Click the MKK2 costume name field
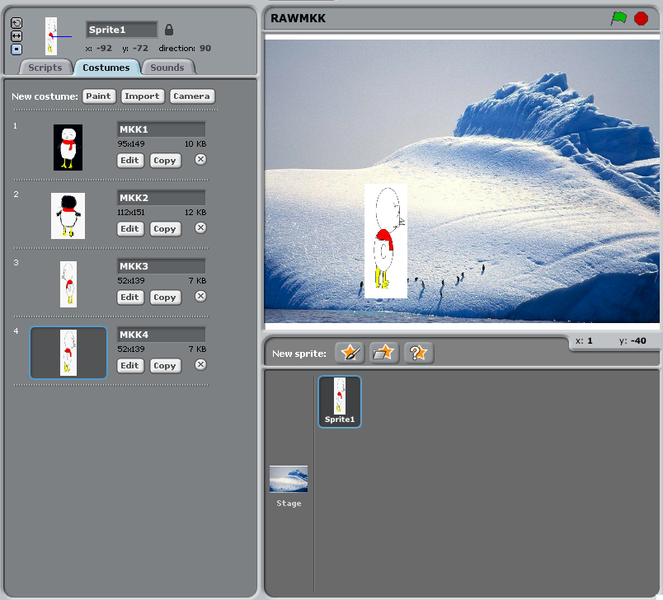The height and width of the screenshot is (600, 663). tap(161, 198)
